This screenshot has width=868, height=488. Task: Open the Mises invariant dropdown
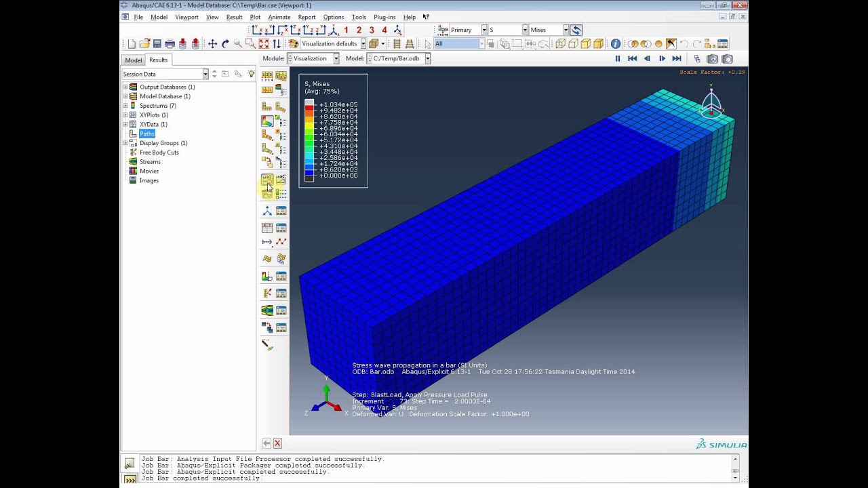tap(566, 30)
